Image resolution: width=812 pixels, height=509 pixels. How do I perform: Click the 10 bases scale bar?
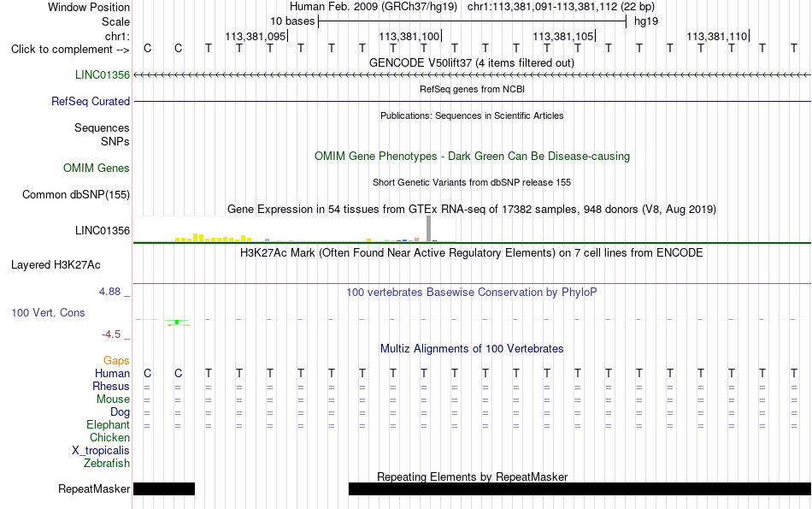[x=473, y=21]
